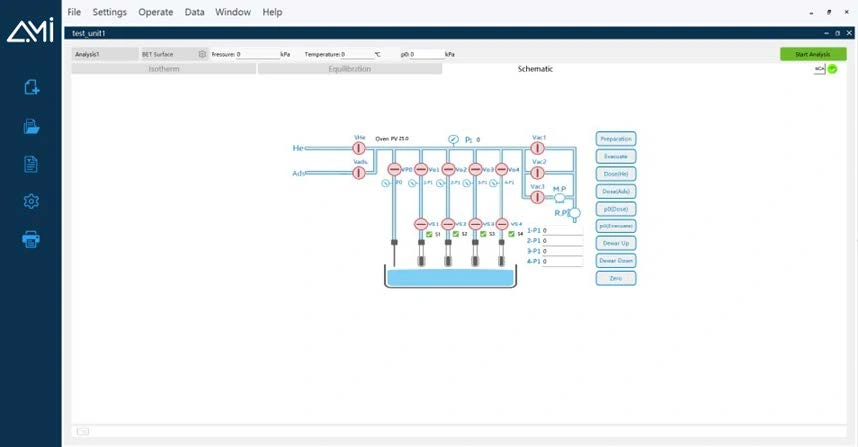
Task: Switch to the Isotherm tab
Action: [164, 69]
